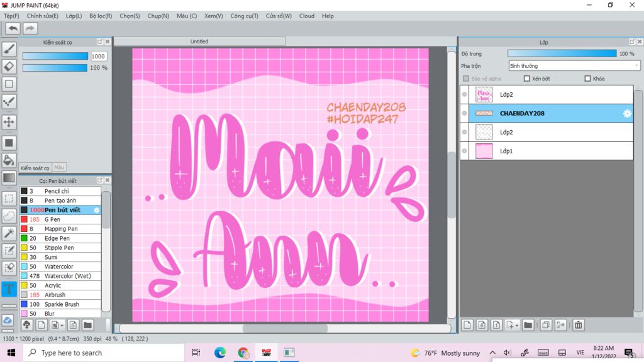Select the Gradient tool
Viewport: 644px width, 362px height.
coord(9,178)
